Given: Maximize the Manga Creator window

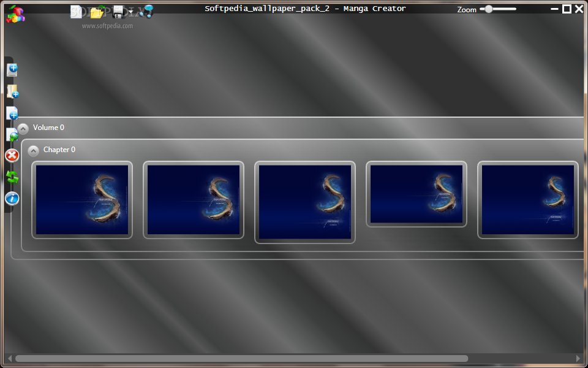Looking at the screenshot, I should point(567,9).
